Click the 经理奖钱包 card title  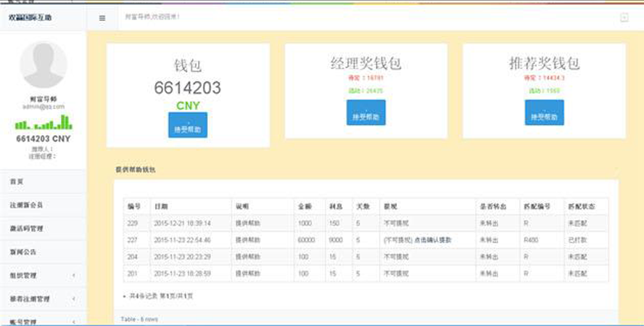click(366, 63)
